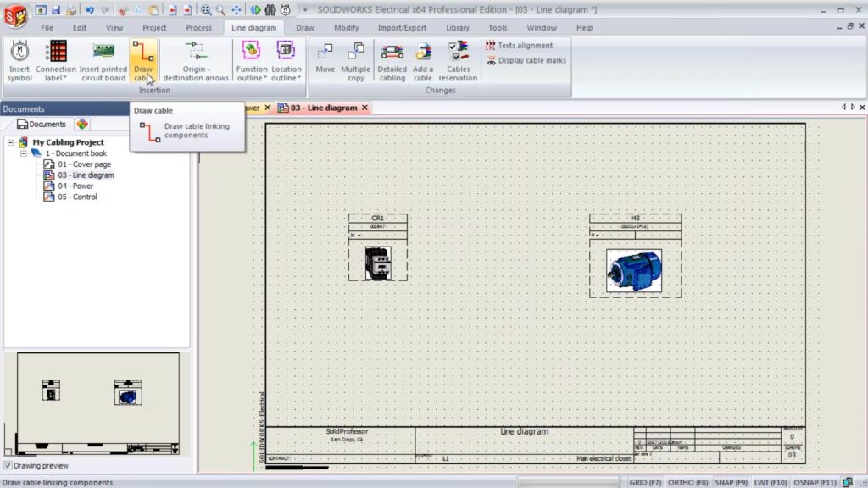Click the Cut scissors icon
The width and height of the screenshot is (868, 488).
coord(124,10)
